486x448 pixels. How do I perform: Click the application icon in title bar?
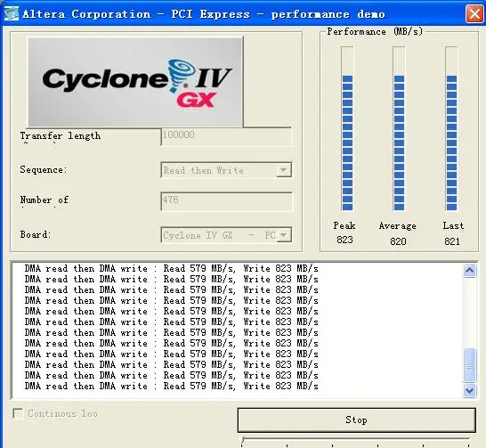[x=12, y=13]
